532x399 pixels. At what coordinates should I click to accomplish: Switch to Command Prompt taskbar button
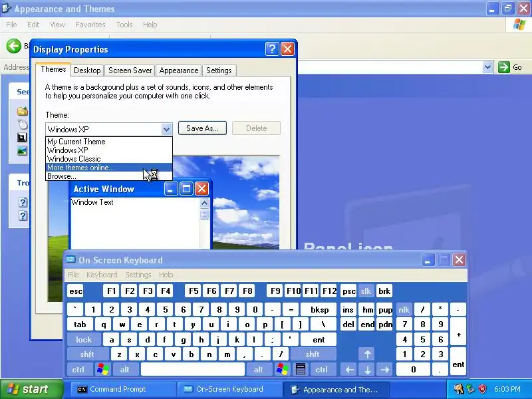pyautogui.click(x=124, y=389)
